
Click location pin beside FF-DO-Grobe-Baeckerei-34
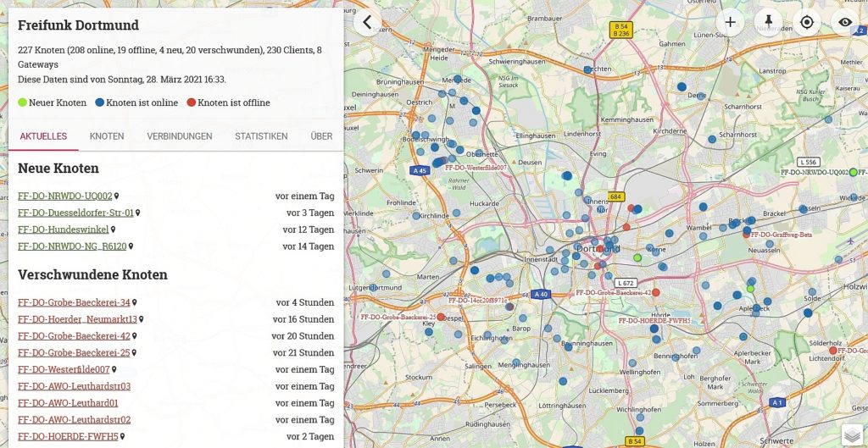tap(135, 302)
